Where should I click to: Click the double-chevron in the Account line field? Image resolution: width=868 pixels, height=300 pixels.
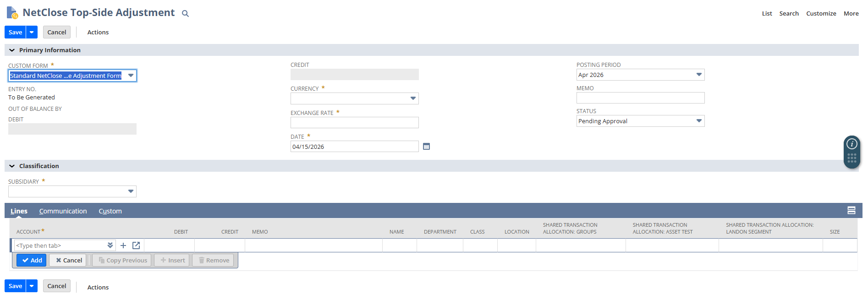click(110, 245)
